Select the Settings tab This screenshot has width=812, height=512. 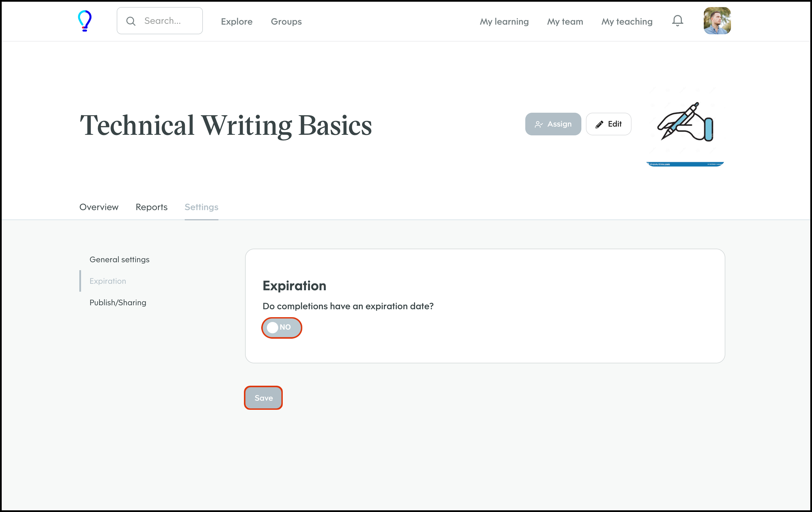click(x=201, y=207)
